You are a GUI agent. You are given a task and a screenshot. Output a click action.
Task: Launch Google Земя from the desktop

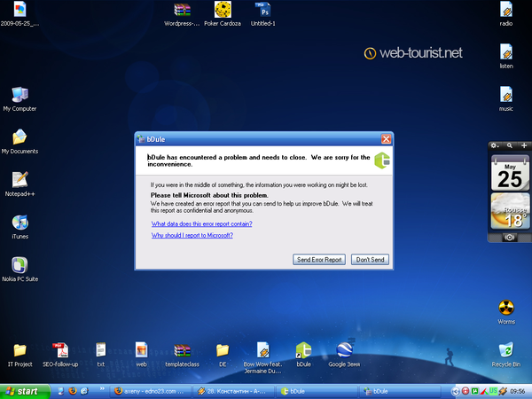344,355
